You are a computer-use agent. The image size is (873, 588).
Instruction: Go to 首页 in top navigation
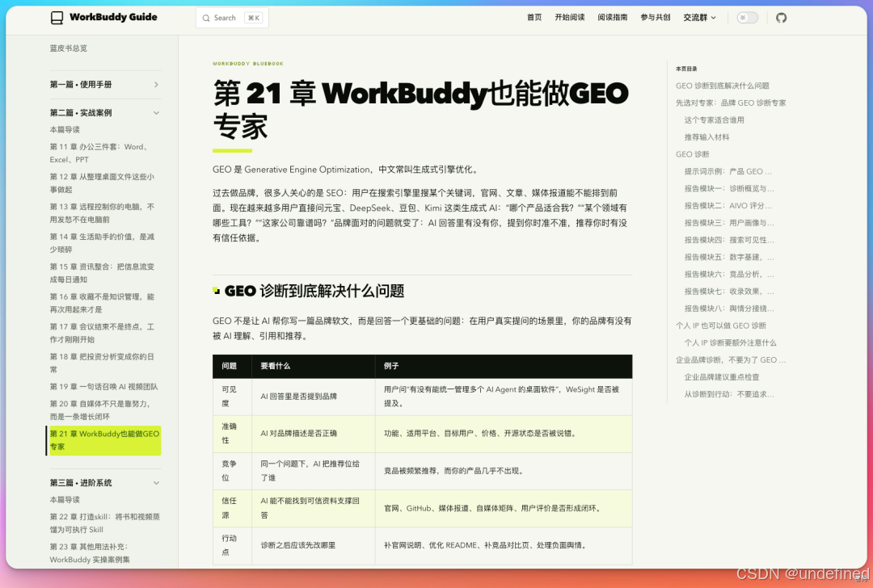click(534, 17)
